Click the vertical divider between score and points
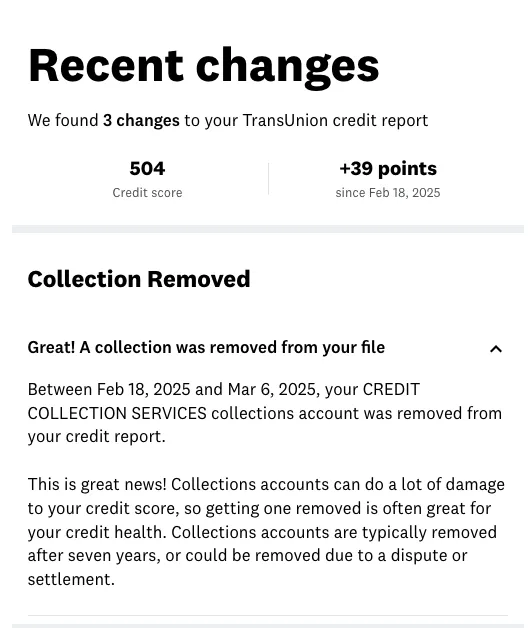 (268, 179)
